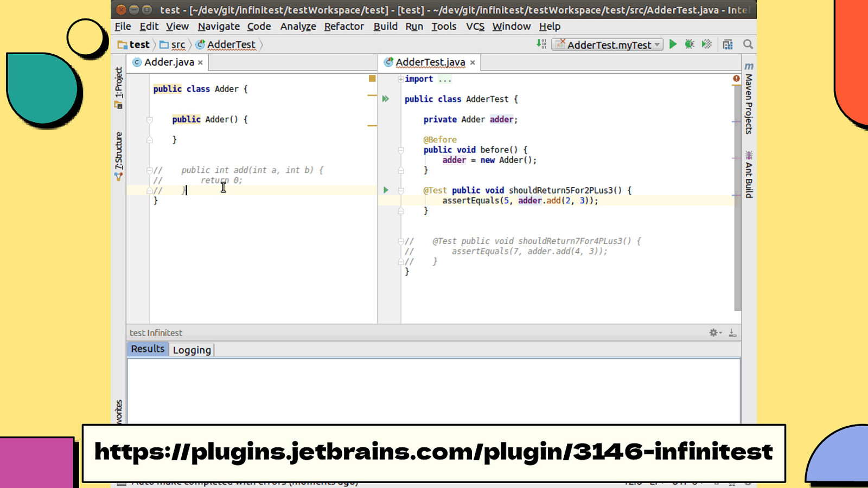868x488 pixels.
Task: Click 'public class Adder' declaration line
Action: 200,89
